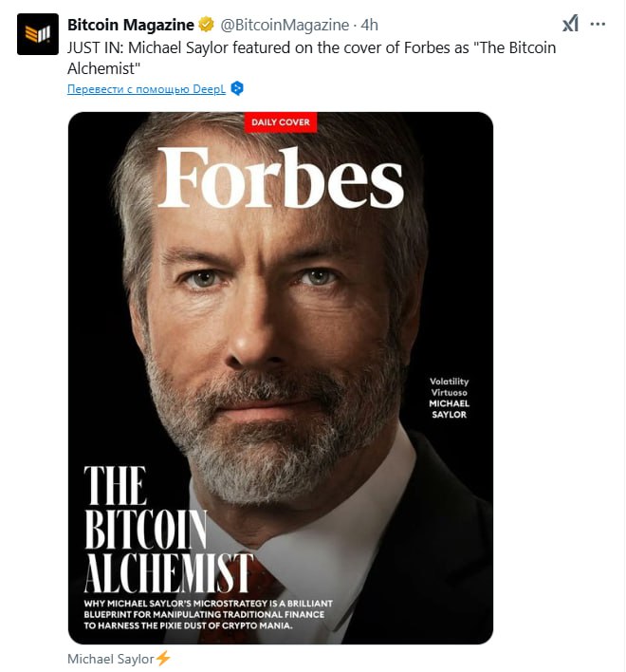Open the post via the 4h timestamp
The image size is (626, 672).
(370, 25)
